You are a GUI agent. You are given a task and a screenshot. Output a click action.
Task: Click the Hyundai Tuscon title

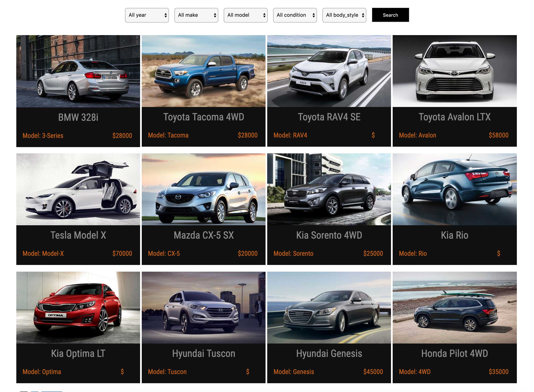pos(203,354)
